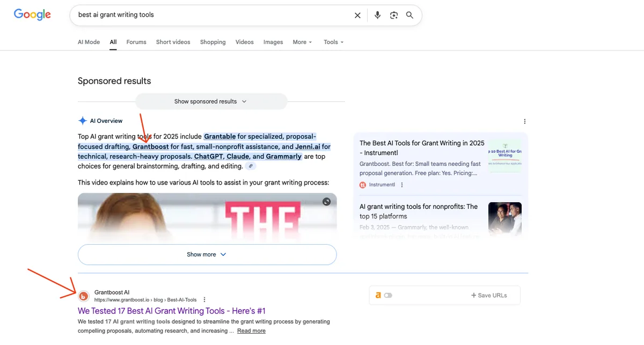The width and height of the screenshot is (644, 345).
Task: Expand the video with its corner icon
Action: coord(326,202)
